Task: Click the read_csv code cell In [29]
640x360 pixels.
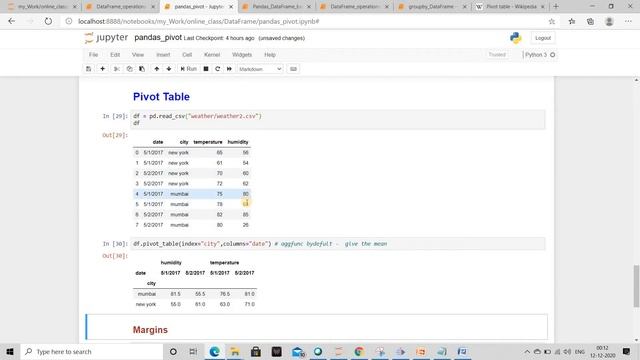Action: click(x=338, y=120)
